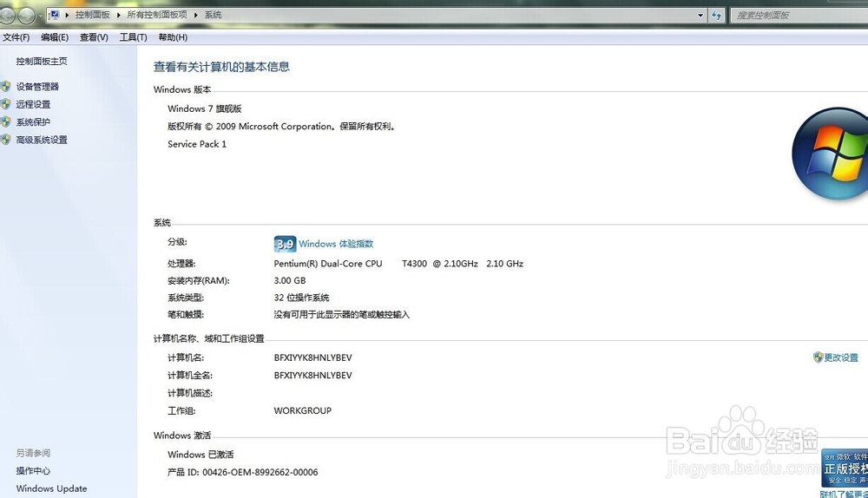
Task: Open Windows Update in the sidebar
Action: [51, 488]
